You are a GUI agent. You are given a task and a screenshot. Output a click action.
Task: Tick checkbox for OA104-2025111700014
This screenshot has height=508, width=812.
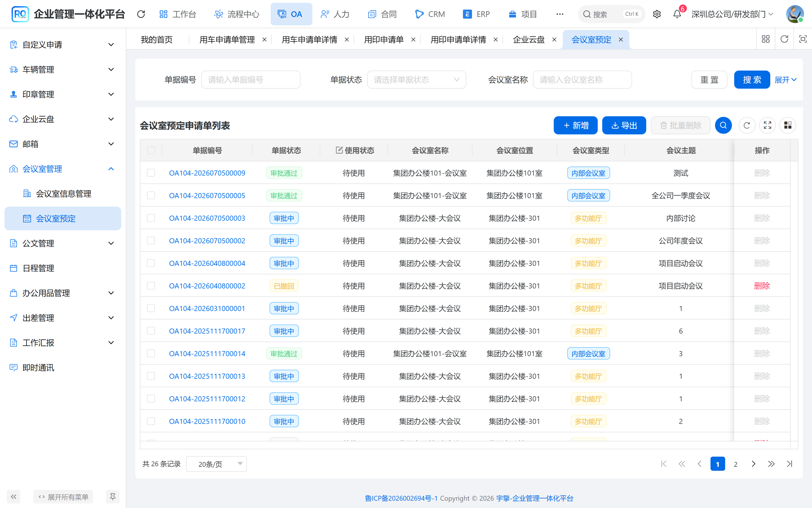(x=151, y=353)
